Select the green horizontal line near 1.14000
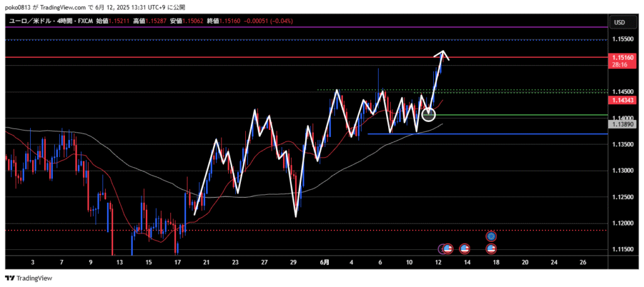Screen dimensions: 644x287 535,115
